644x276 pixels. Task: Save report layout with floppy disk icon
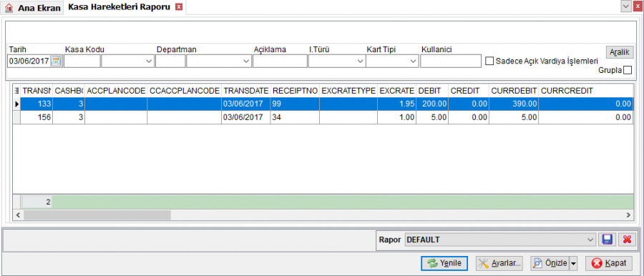[607, 240]
